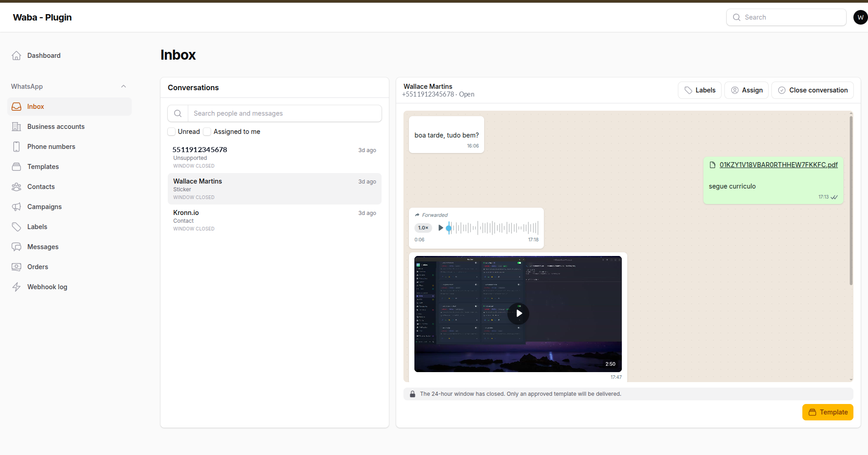Viewport: 868px width, 455px height.
Task: Click the 'segue curriculo' message text
Action: pos(732,186)
